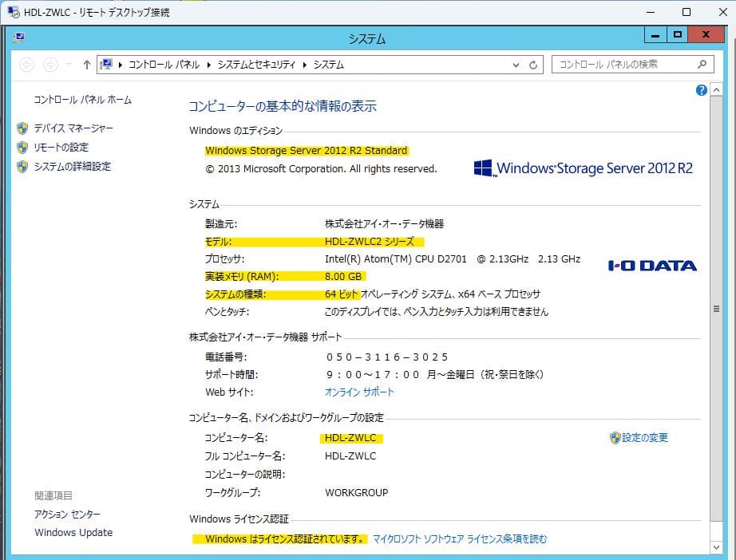
Task: Expand chevron after システムとセキュリティ breadcrumb
Action: [x=305, y=65]
